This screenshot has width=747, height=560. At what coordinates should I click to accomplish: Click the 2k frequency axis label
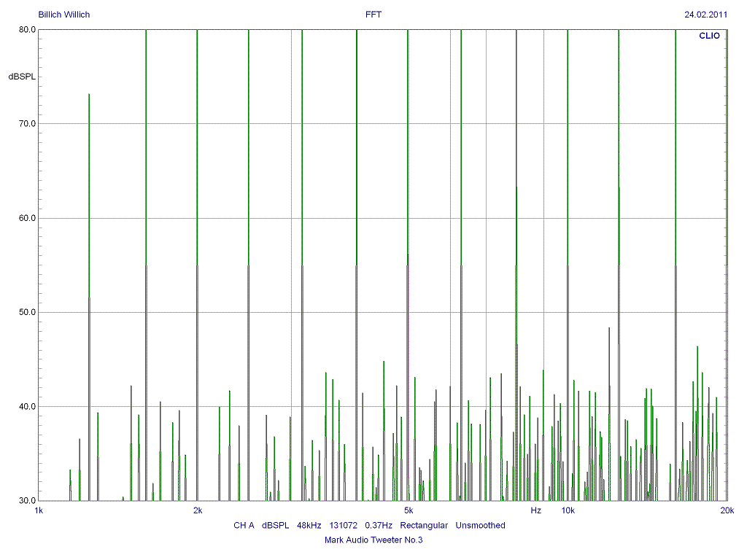coord(198,510)
